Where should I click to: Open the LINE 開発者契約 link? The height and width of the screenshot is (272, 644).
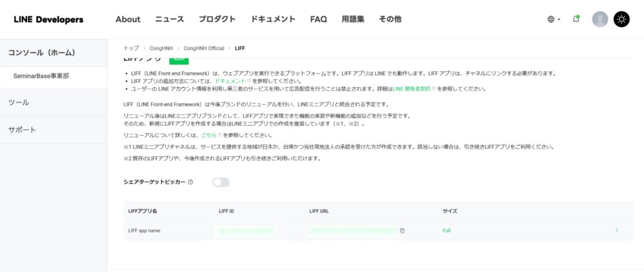click(x=412, y=89)
